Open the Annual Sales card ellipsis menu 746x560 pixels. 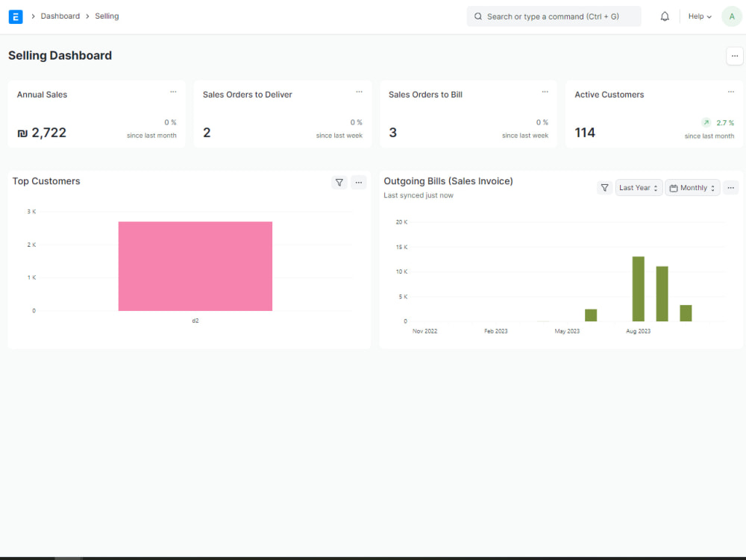pyautogui.click(x=174, y=91)
